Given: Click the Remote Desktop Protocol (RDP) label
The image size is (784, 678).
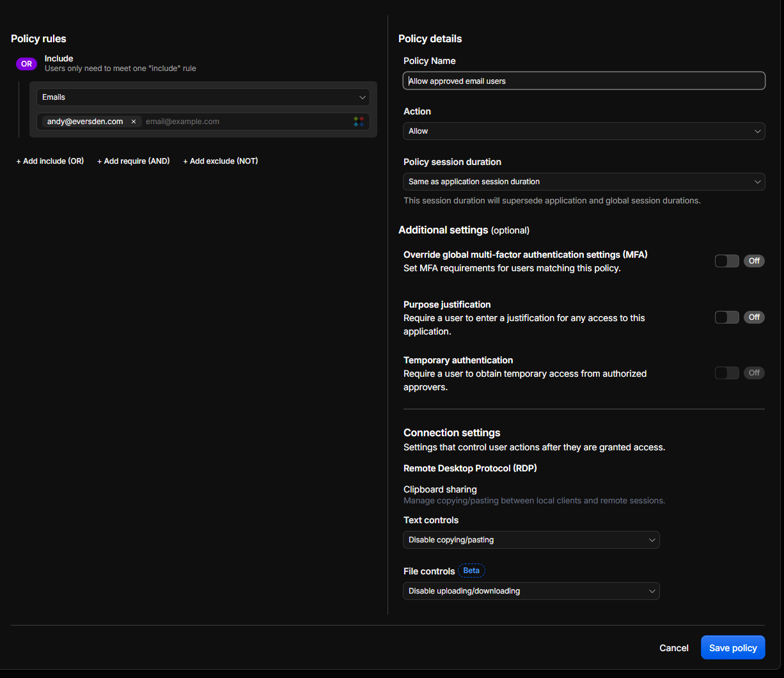Looking at the screenshot, I should coord(470,468).
